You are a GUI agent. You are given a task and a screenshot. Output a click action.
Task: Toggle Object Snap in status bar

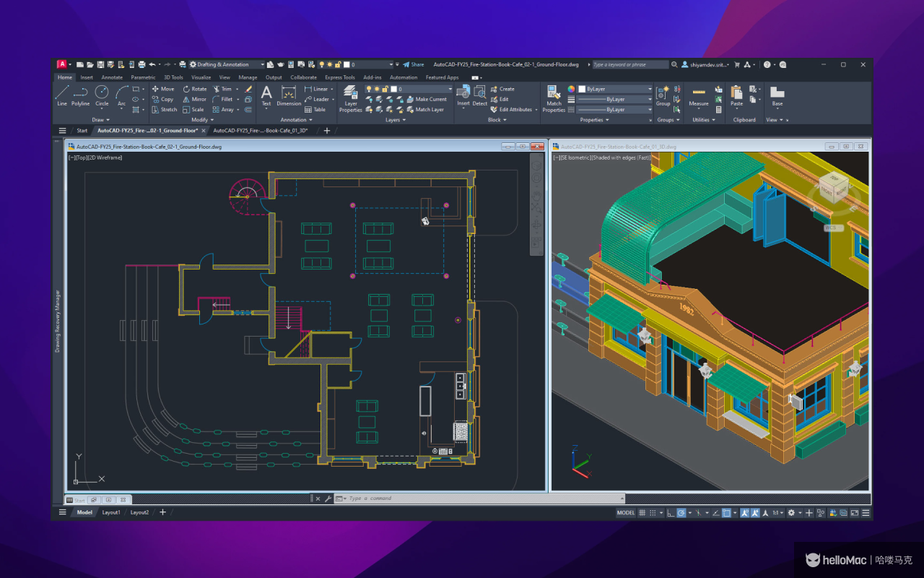click(726, 512)
